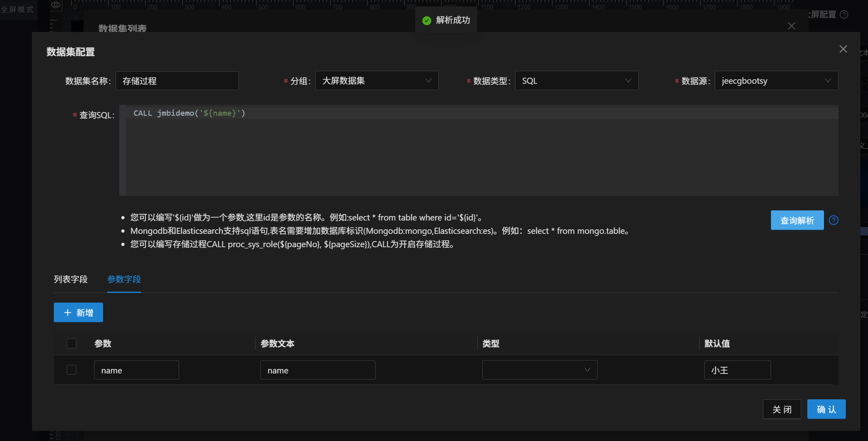This screenshot has height=441, width=868.
Task: Click the 默认值 field containing 小王
Action: (737, 370)
